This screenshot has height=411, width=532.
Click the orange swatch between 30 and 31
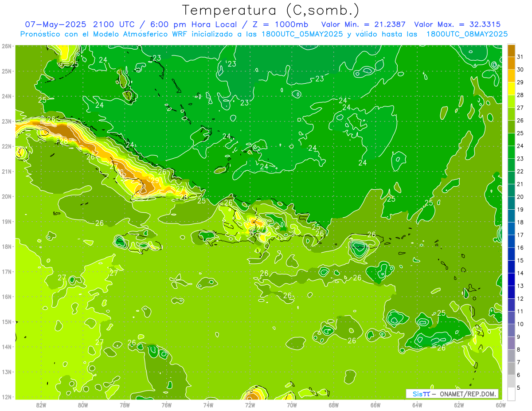click(x=511, y=63)
